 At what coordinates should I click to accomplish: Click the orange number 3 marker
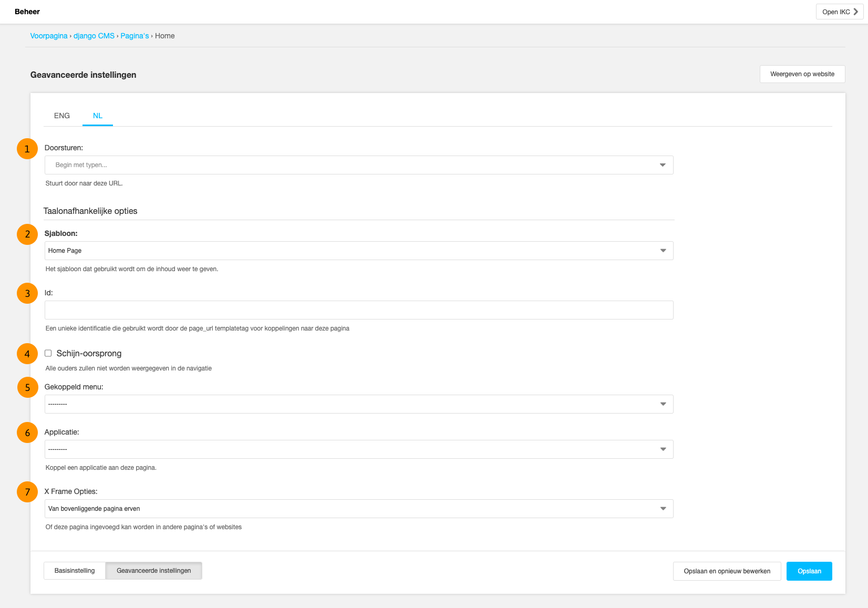pos(27,294)
